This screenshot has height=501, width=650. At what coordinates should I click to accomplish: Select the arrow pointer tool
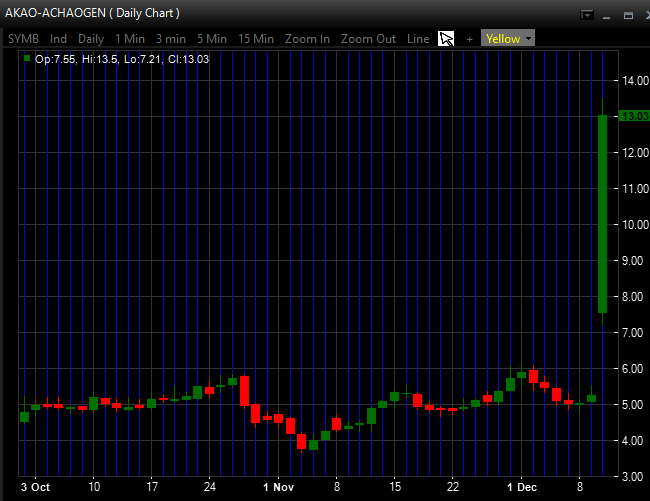click(446, 39)
